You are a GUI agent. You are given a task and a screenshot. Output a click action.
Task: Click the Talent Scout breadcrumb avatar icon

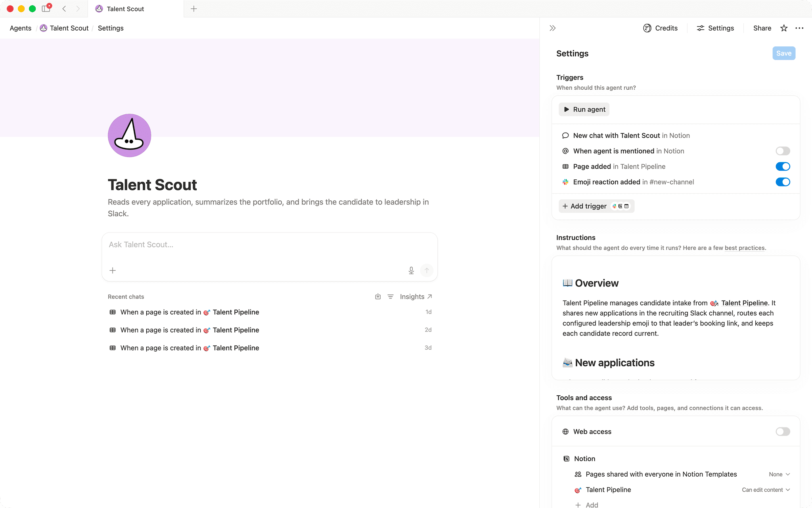pos(44,28)
